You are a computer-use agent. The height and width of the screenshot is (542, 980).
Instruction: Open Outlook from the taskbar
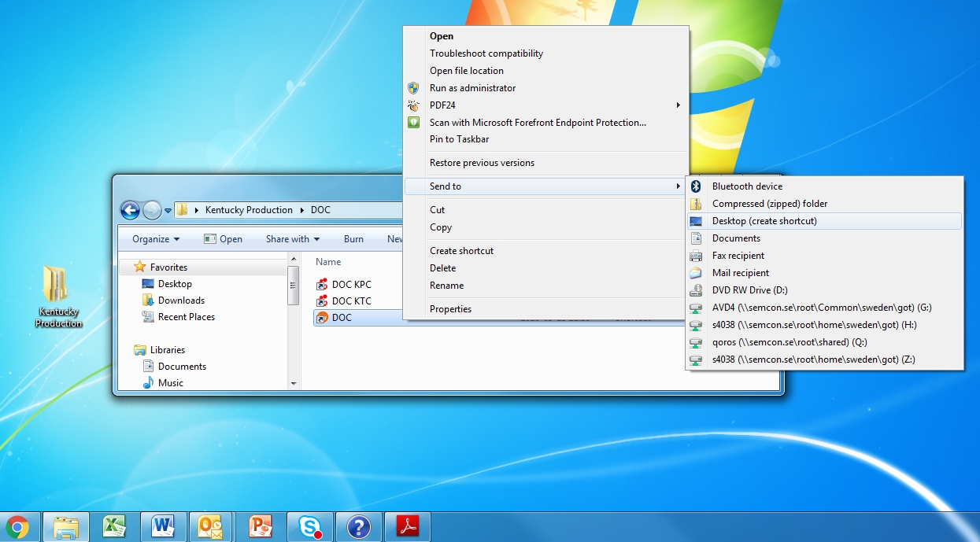211,526
